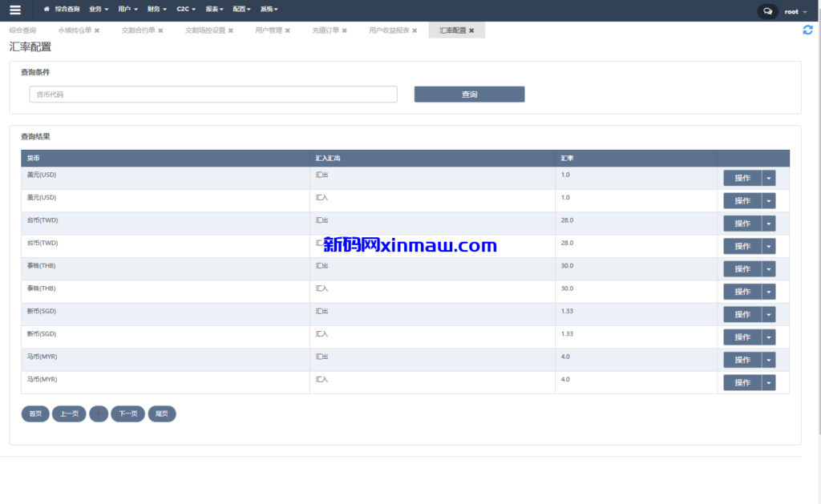Click the 货币代码 input field
Image resolution: width=821 pixels, height=504 pixels.
coord(212,94)
